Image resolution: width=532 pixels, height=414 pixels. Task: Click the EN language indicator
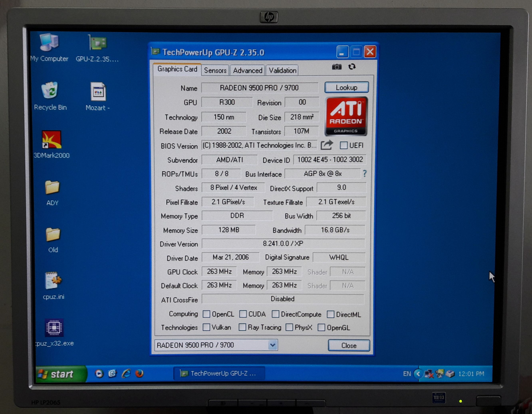407,373
